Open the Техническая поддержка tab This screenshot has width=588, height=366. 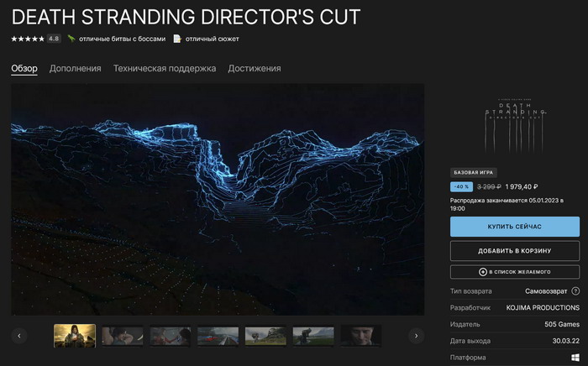165,69
